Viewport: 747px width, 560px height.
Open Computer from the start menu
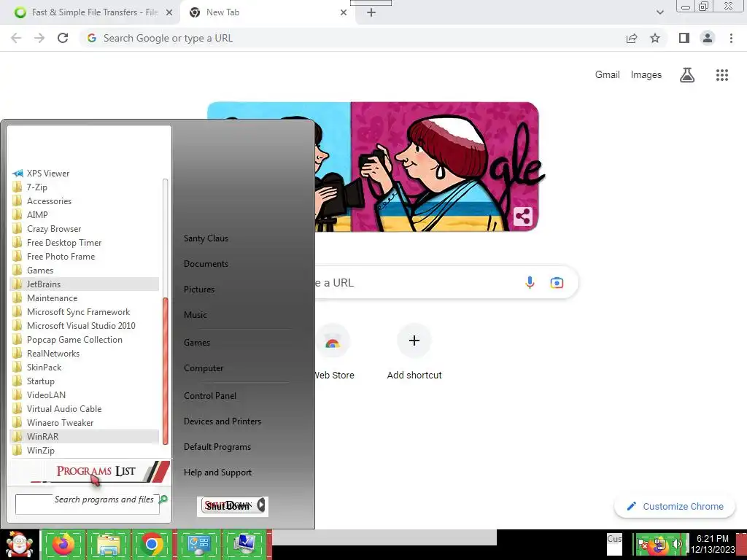[204, 368]
